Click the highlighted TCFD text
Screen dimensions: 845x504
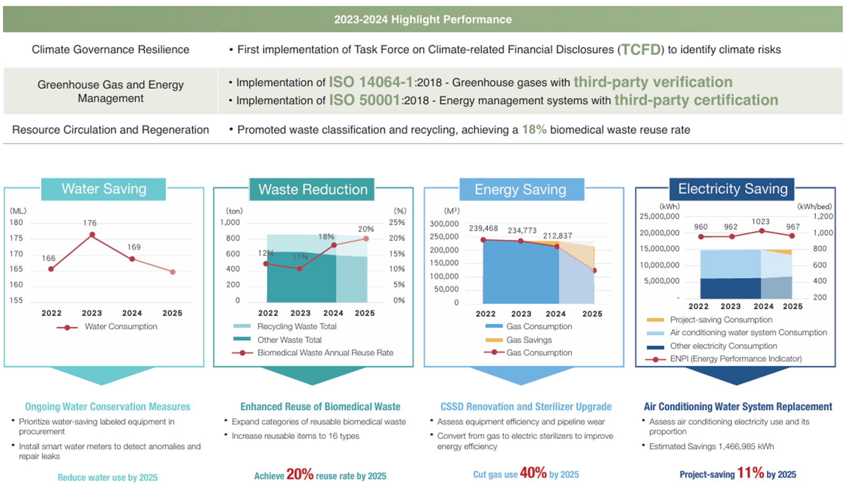[641, 50]
